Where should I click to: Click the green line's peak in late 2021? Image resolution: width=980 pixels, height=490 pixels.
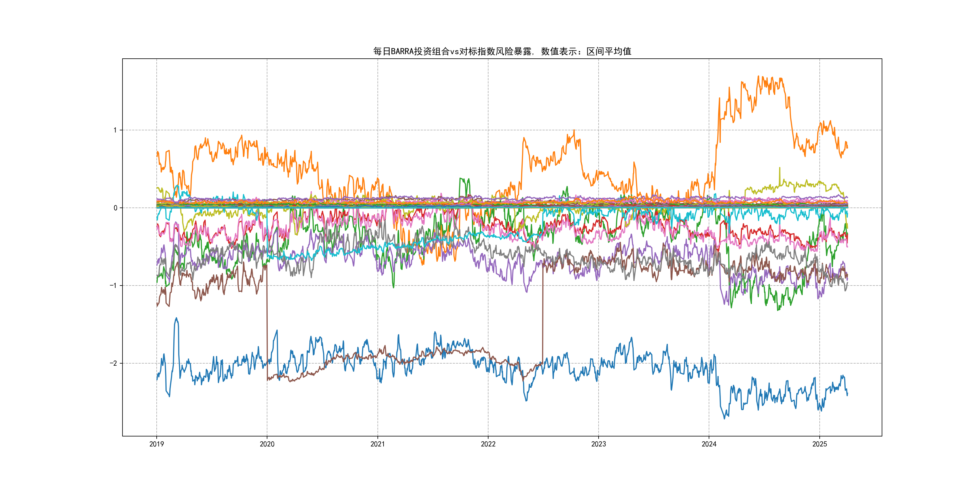click(x=461, y=178)
